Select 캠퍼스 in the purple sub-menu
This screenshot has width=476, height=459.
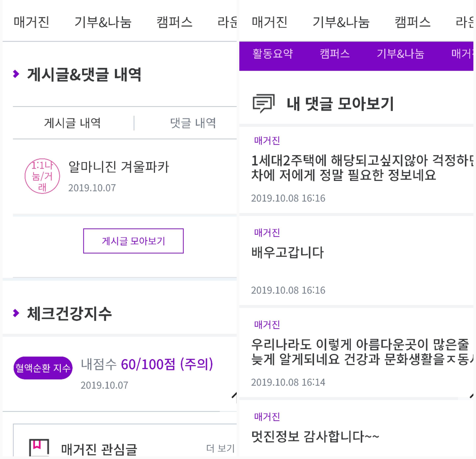(x=335, y=53)
